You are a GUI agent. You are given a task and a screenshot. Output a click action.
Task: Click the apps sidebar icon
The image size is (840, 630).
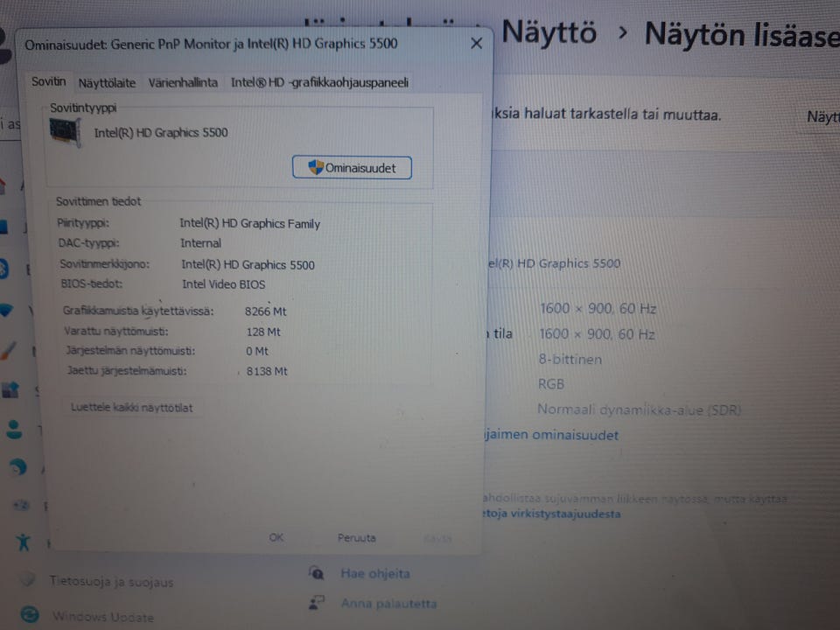(x=10, y=389)
